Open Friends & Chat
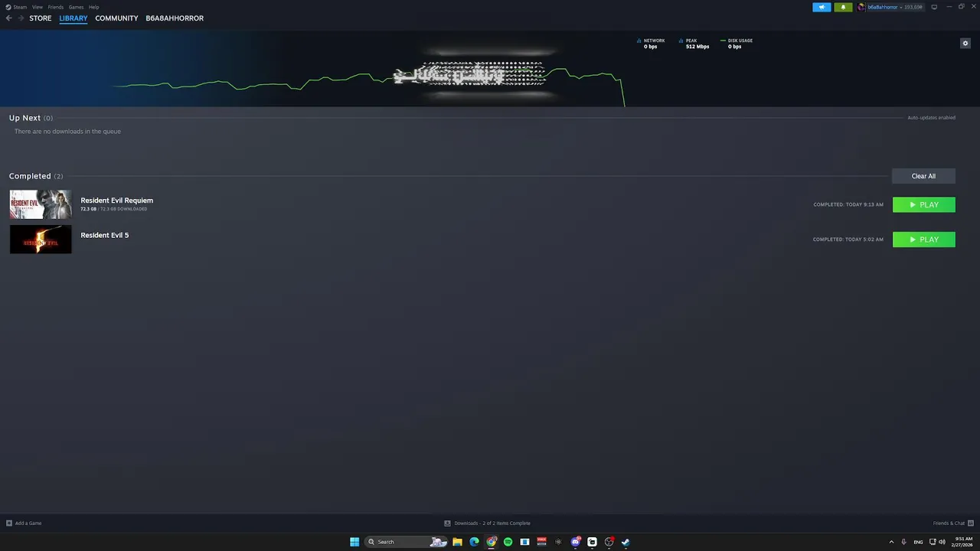Image resolution: width=980 pixels, height=551 pixels. click(952, 523)
